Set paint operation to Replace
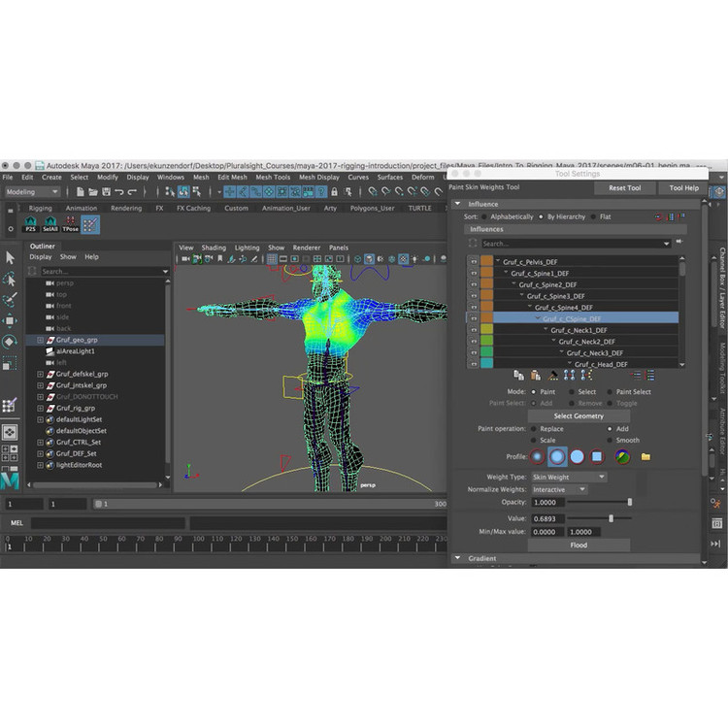The width and height of the screenshot is (728, 728). tap(533, 428)
